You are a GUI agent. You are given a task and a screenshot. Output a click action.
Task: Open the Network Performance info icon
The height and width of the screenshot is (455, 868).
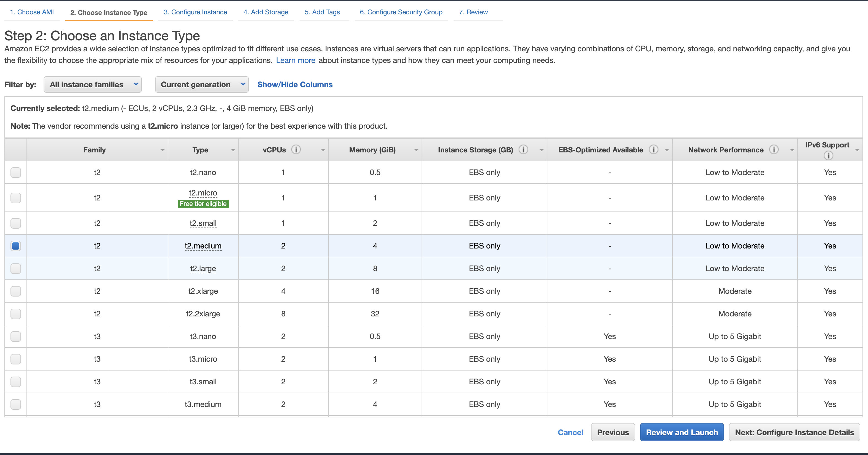pos(774,149)
